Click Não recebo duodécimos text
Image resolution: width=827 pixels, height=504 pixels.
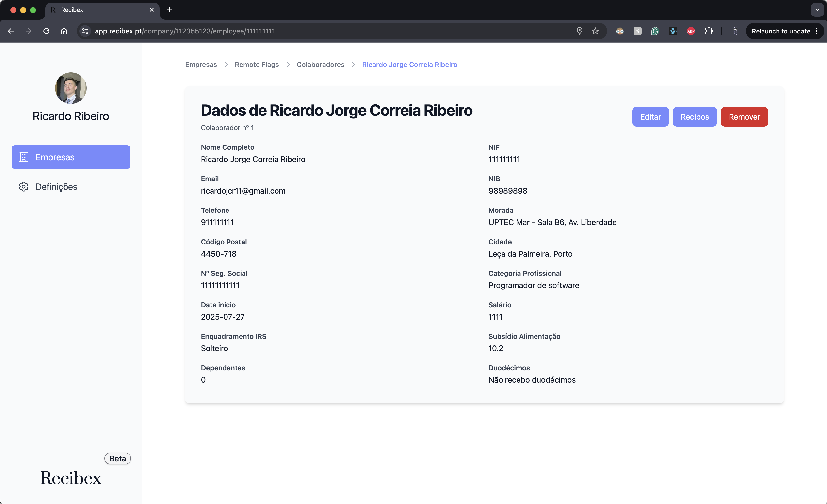click(x=532, y=380)
